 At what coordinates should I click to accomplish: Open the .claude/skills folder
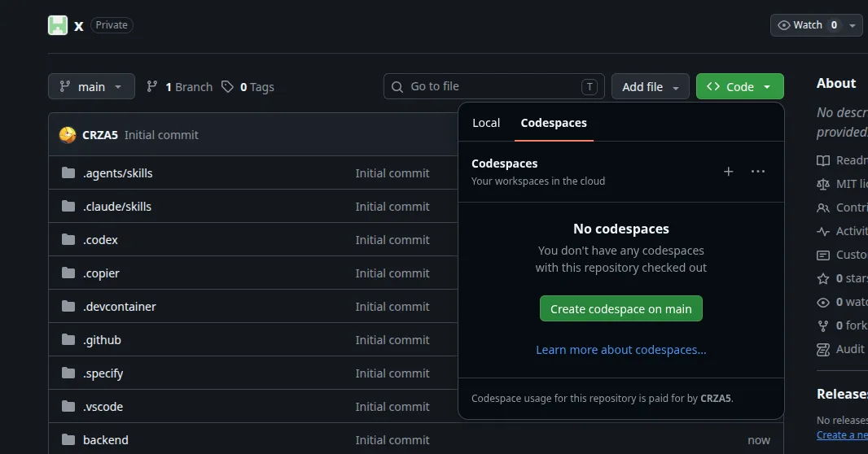(117, 207)
